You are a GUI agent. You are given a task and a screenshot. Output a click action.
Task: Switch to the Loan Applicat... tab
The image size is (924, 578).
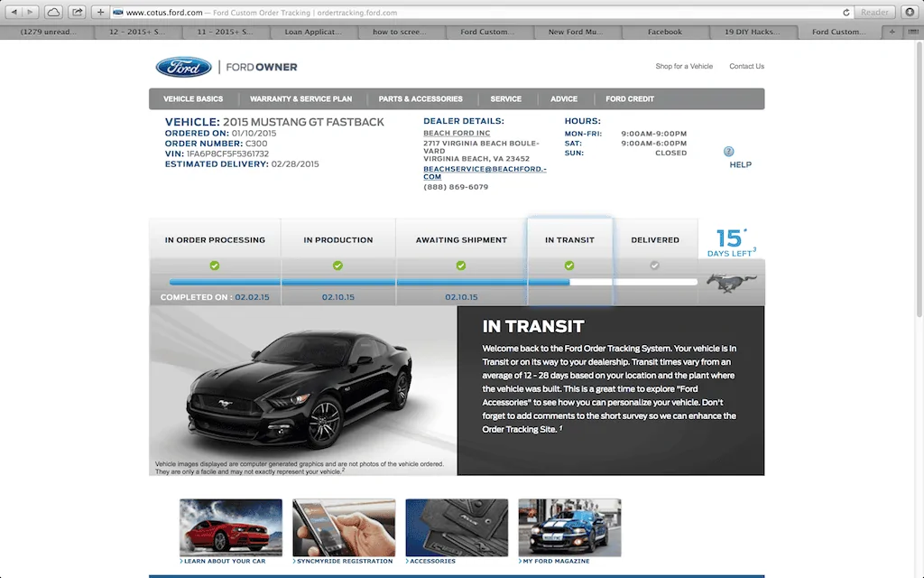click(313, 32)
